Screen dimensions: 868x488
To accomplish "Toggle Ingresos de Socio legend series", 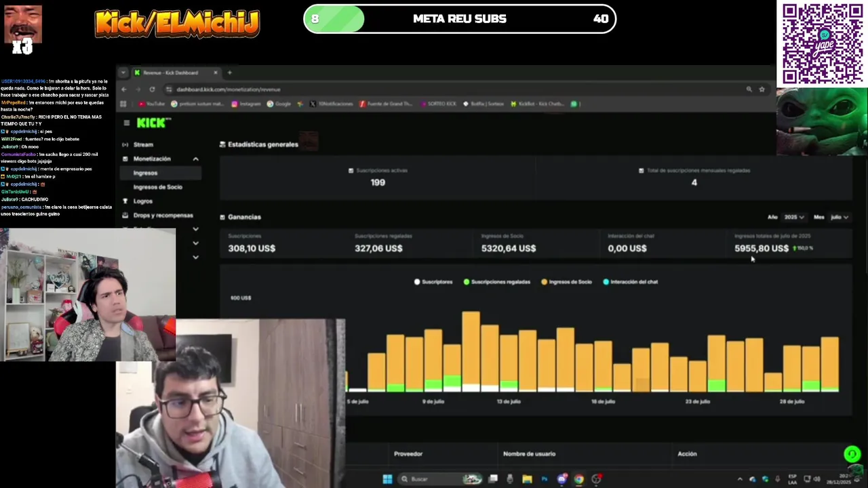I will point(566,282).
